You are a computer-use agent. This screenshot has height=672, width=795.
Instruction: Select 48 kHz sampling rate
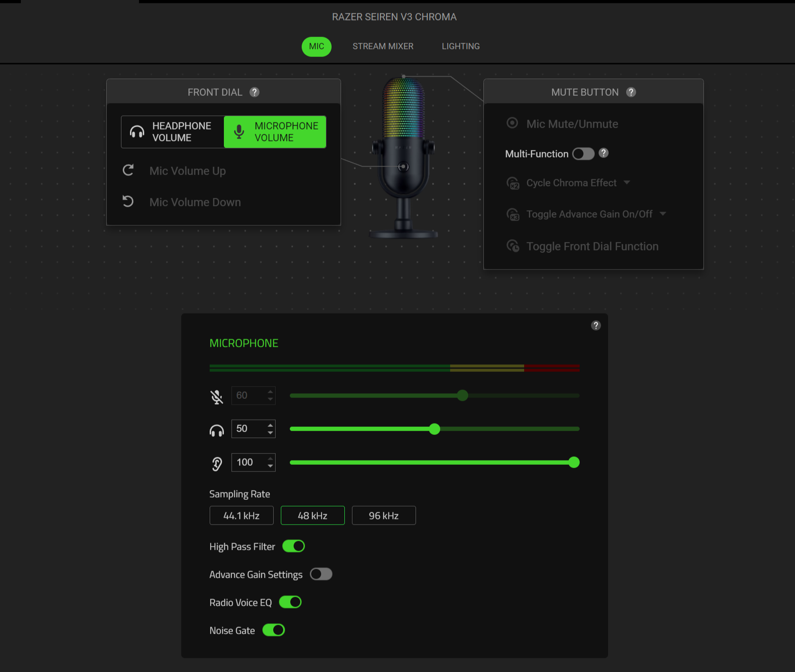tap(313, 516)
